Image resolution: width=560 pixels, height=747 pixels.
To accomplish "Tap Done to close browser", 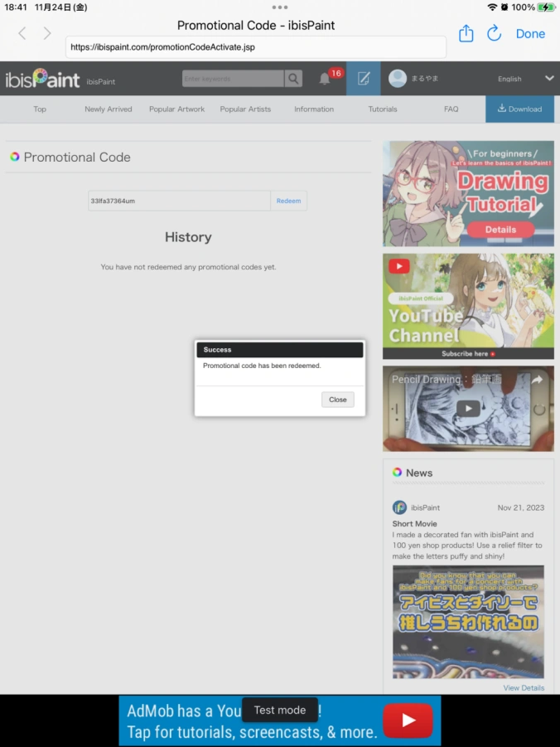I will pos(530,34).
